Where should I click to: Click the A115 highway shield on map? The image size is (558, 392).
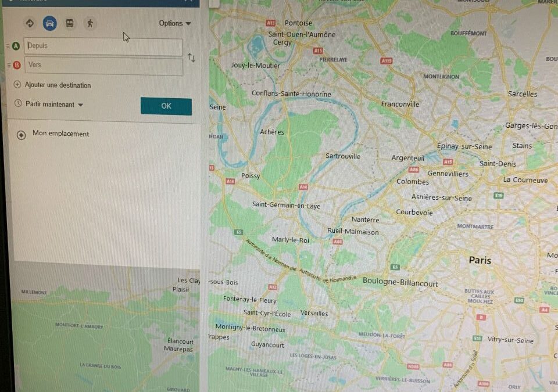386,61
